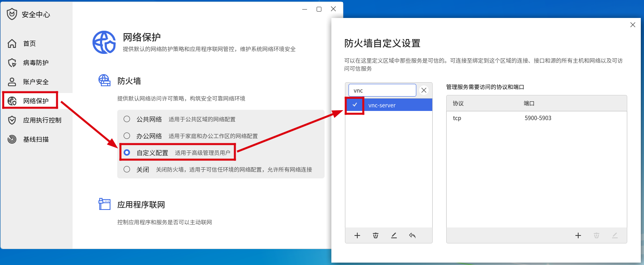Click the service search input field

click(x=382, y=90)
